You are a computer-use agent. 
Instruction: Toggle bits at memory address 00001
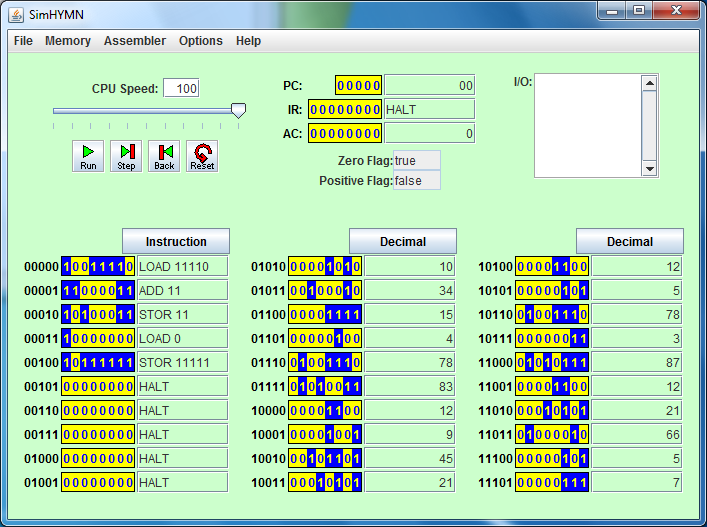(x=98, y=290)
